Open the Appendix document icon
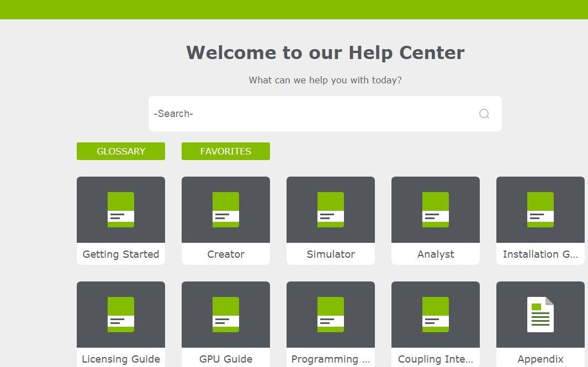Viewport: 588px width, 367px height. [541, 315]
